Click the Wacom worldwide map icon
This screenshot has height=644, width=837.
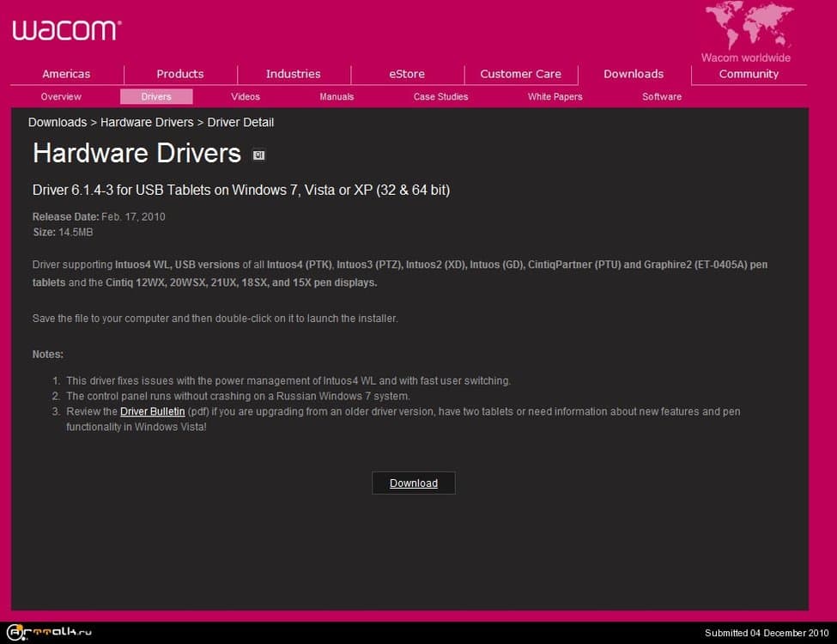(x=745, y=26)
